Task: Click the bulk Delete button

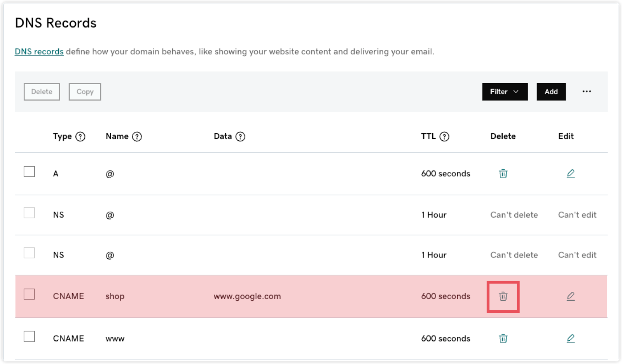Action: (x=42, y=92)
